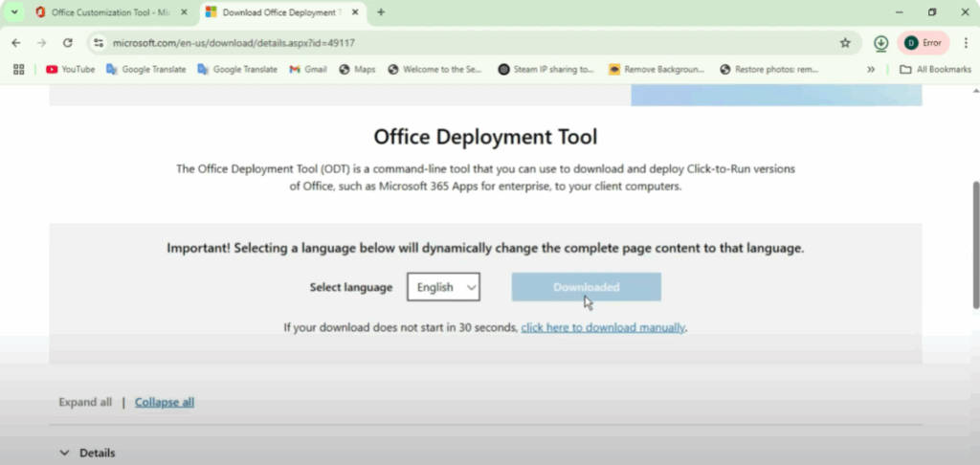Minimize the browser window
The height and width of the screenshot is (465, 980).
[899, 12]
